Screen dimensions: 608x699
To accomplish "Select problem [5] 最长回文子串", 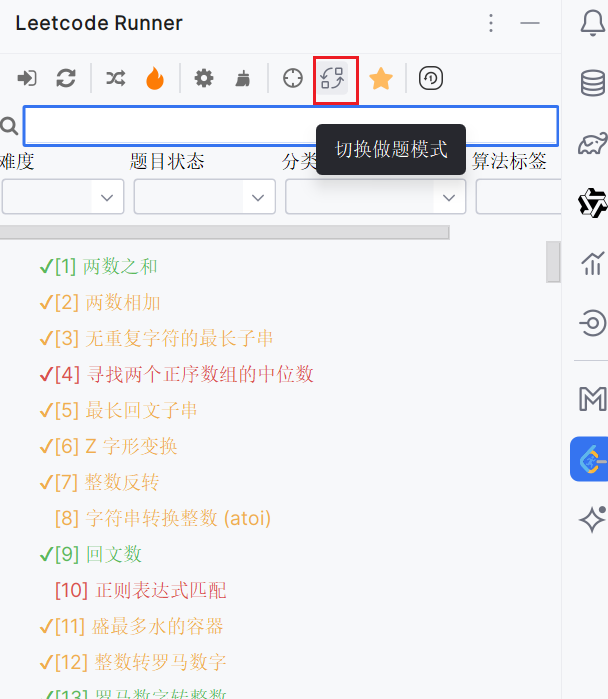I will pos(118,411).
